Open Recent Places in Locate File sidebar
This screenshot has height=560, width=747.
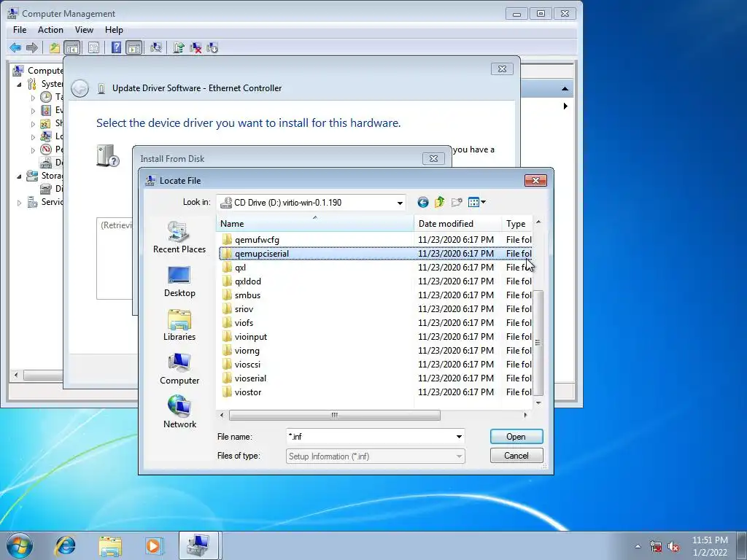pyautogui.click(x=179, y=237)
